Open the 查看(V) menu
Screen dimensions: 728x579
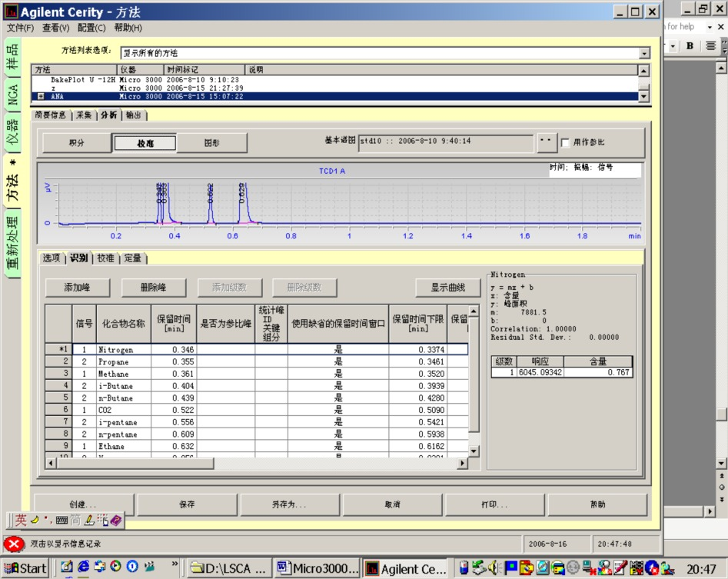click(x=55, y=28)
